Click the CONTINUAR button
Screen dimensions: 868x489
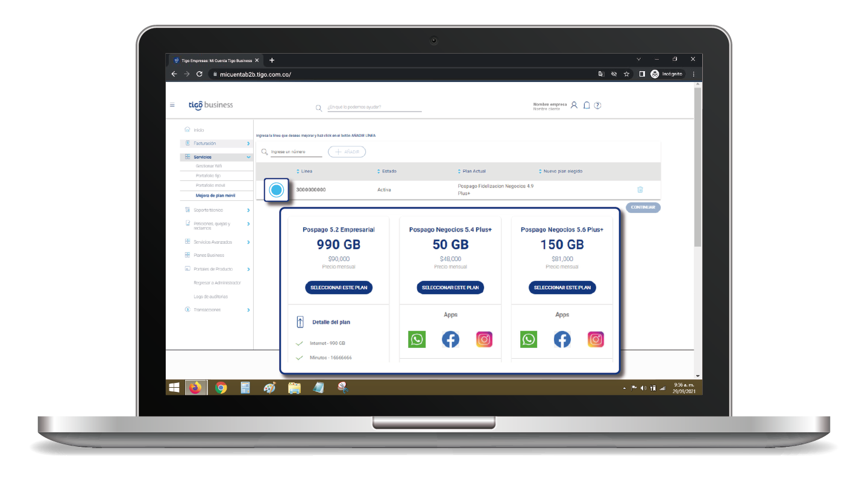point(643,207)
